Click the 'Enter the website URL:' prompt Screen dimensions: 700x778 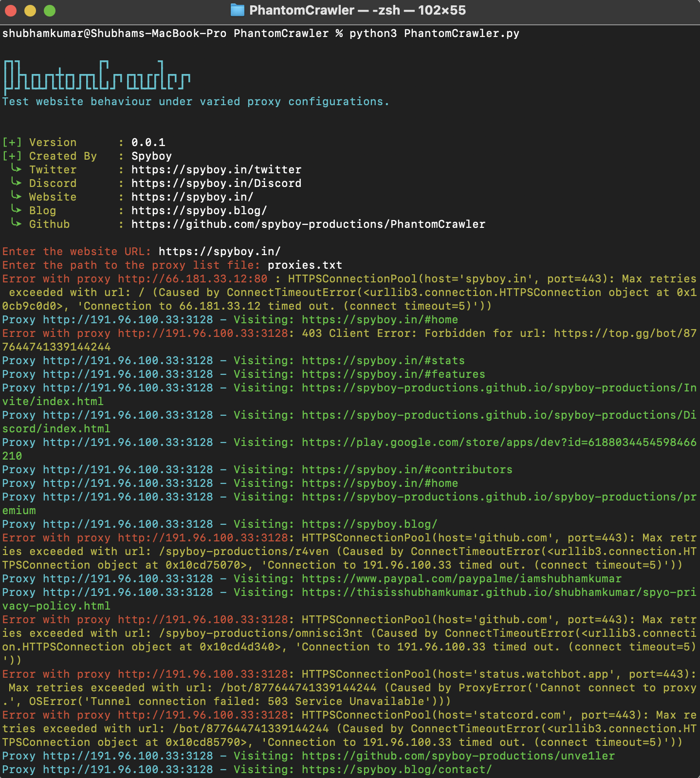pyautogui.click(x=76, y=252)
